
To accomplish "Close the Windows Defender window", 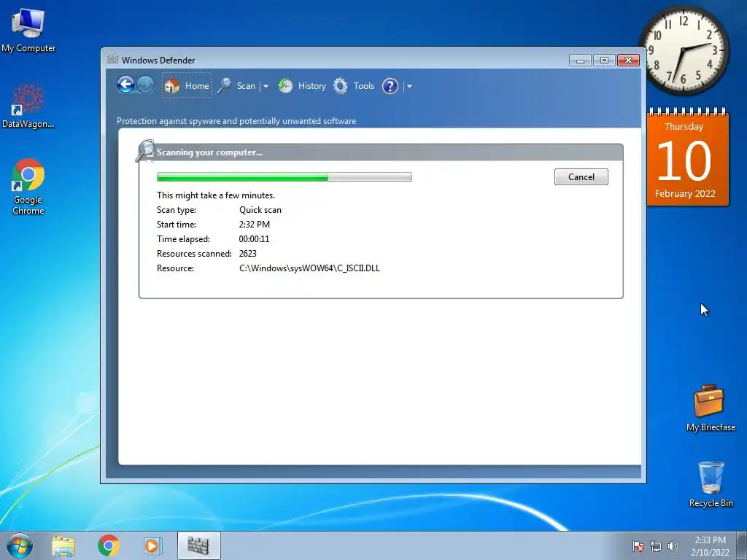I will click(x=628, y=60).
